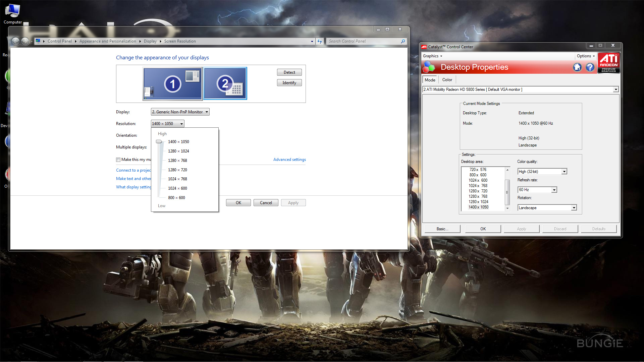Viewport: 644px width, 362px height.
Task: Click the Display breadcrumb
Action: point(150,41)
